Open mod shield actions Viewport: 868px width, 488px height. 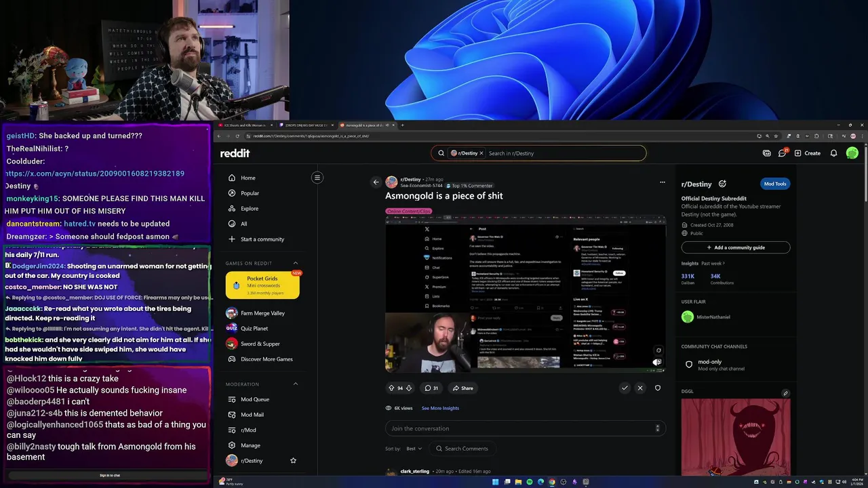(658, 388)
